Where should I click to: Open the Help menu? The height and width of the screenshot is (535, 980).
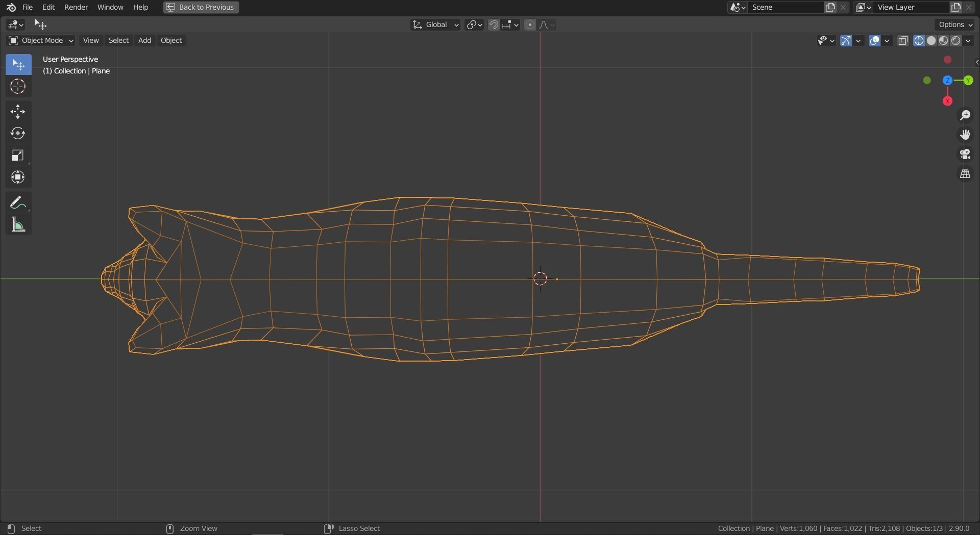click(x=140, y=7)
